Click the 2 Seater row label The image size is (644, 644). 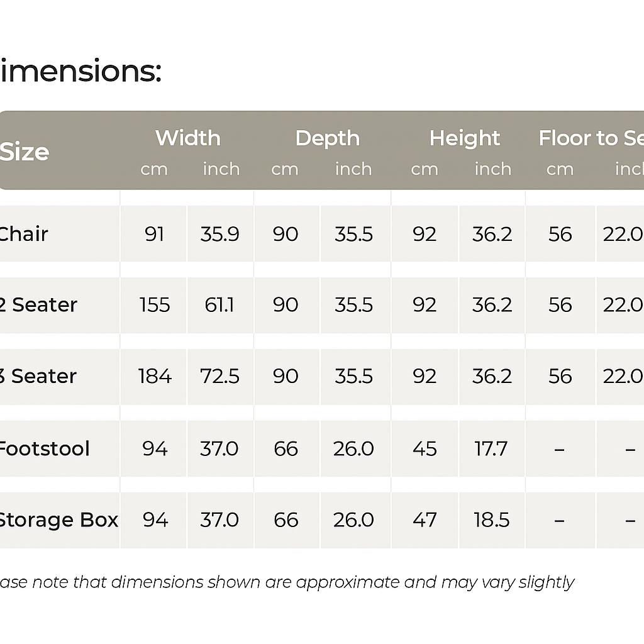38,305
